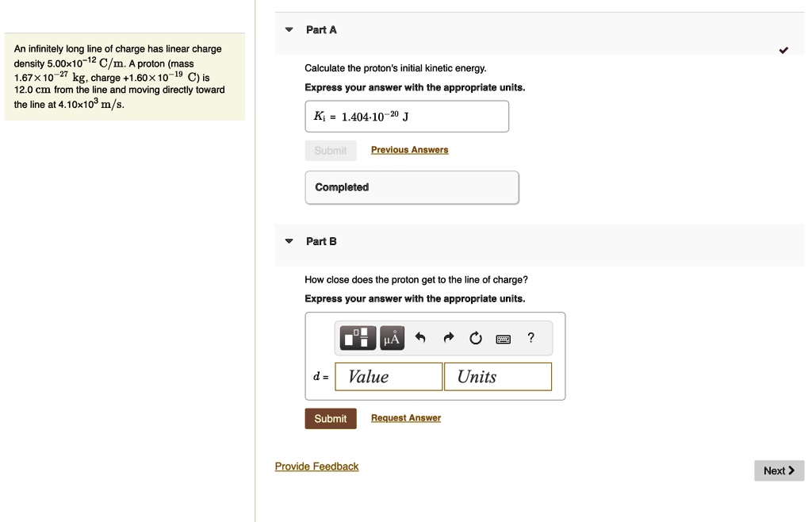Open help with the question mark icon
Viewport: 812px width, 522px height.
(x=530, y=339)
